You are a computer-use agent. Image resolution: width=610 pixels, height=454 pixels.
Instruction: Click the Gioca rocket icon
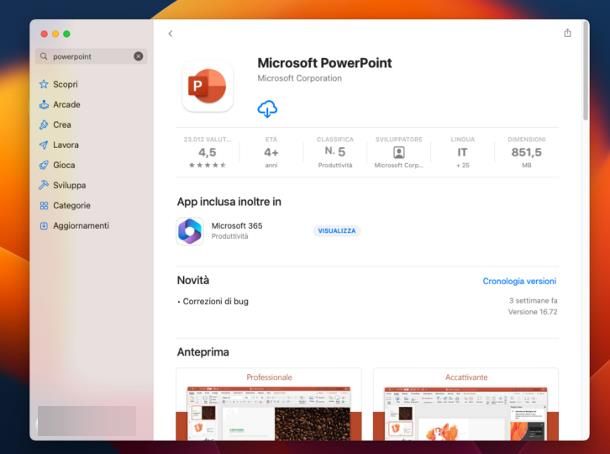coord(44,165)
